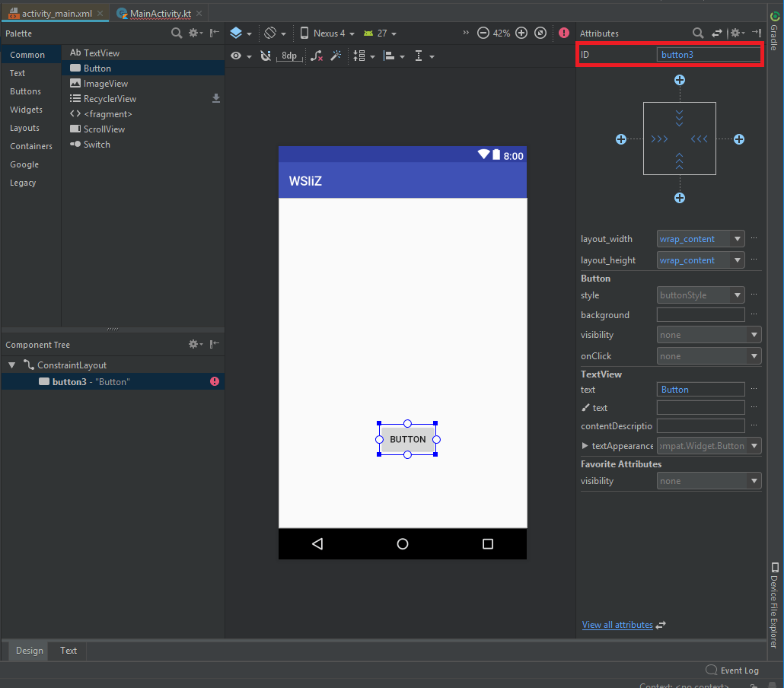Set the default 8dp margins

click(289, 56)
